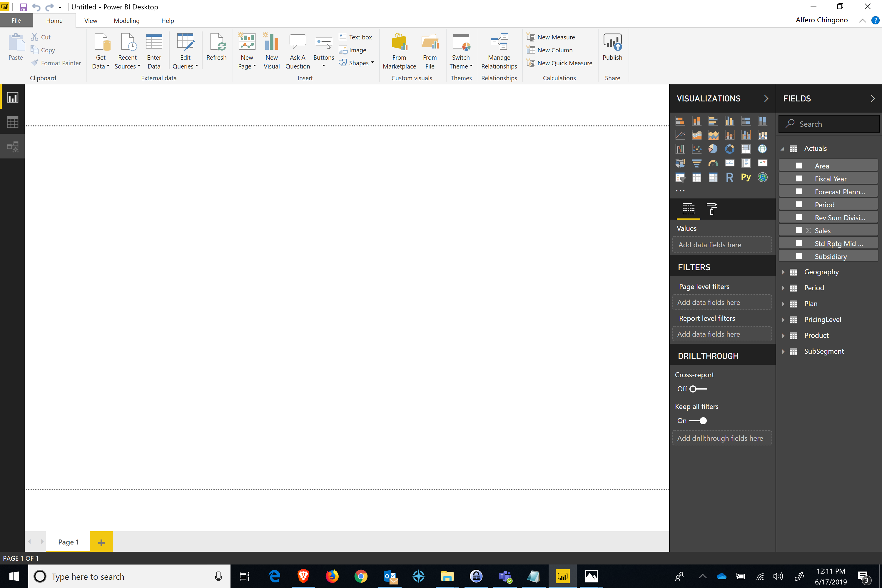Toggle Cross-report drillthrough Off switch
The image size is (882, 588).
click(x=698, y=388)
